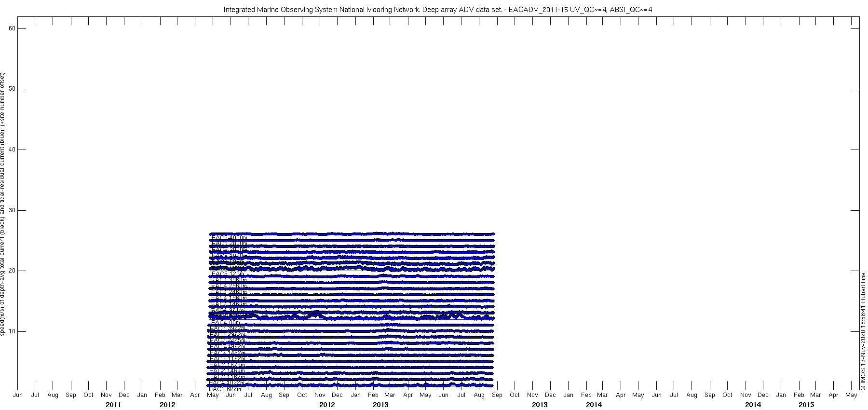Select the EAC5 120m series label
The height and width of the screenshot is (410, 868).
click(228, 273)
